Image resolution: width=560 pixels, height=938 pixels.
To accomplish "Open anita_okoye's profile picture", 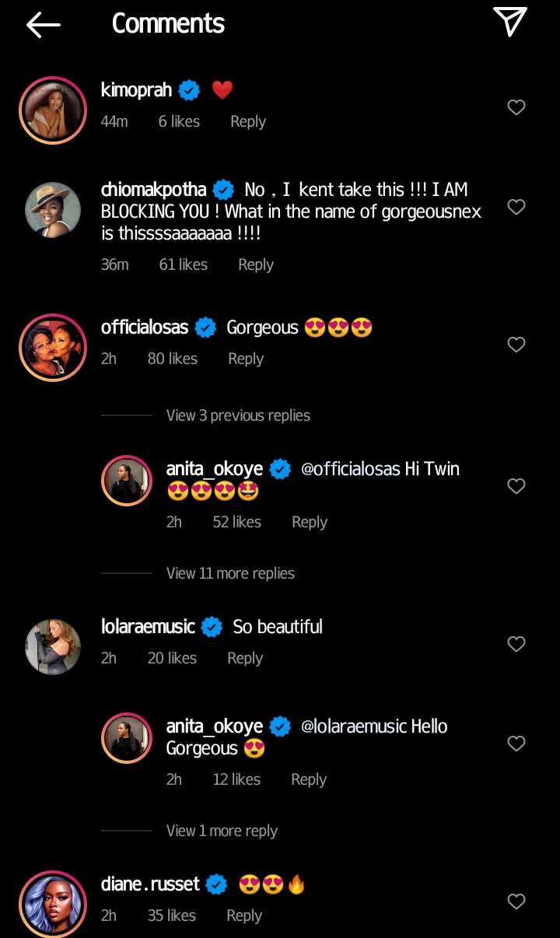I will [x=127, y=480].
